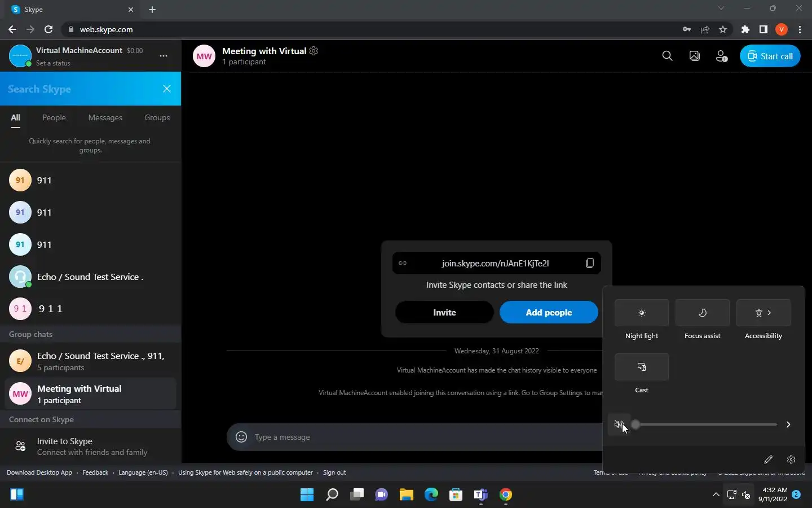
Task: Click the link icon beside the join link
Action: tap(403, 263)
